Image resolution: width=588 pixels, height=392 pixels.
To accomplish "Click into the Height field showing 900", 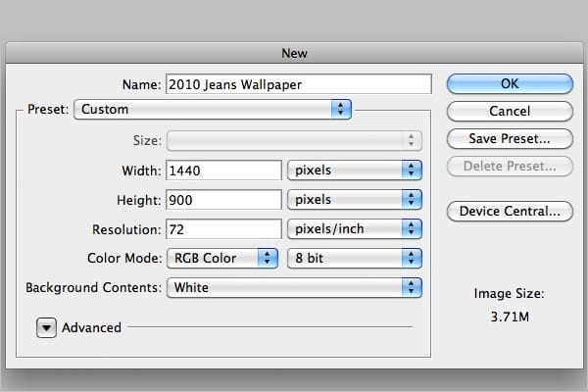I will [x=223, y=200].
